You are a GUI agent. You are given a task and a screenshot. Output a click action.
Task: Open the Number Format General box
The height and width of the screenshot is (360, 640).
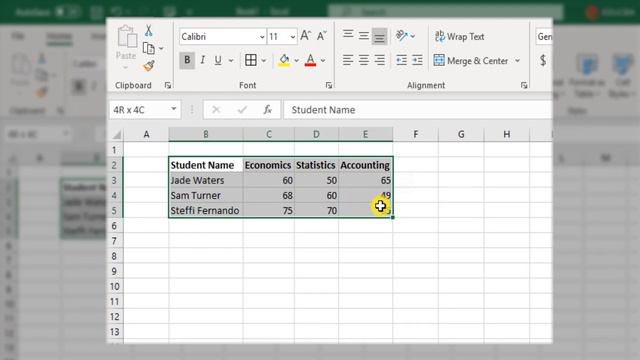(x=544, y=37)
